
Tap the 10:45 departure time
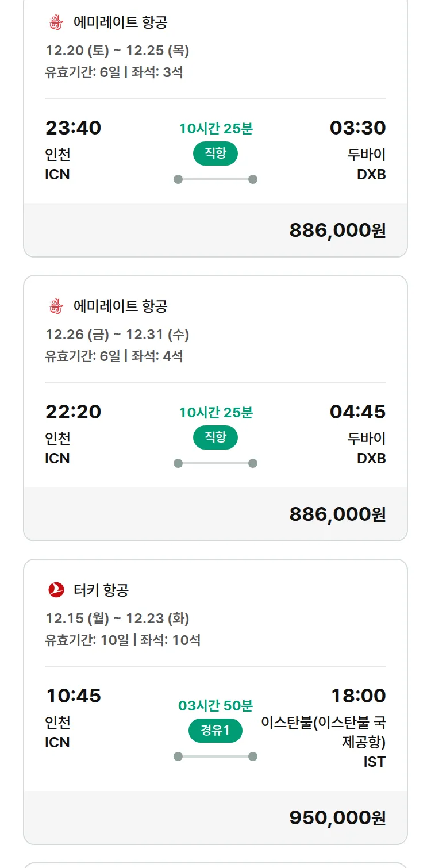click(73, 696)
